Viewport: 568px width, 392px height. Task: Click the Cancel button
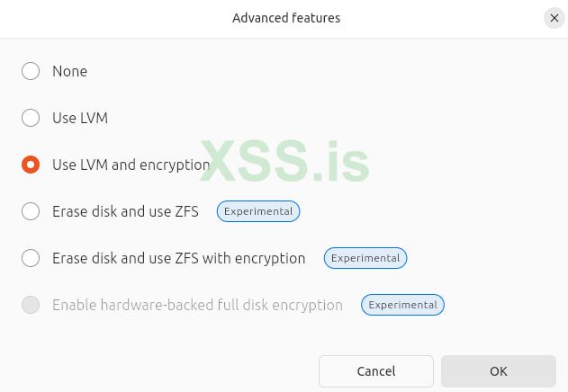(375, 371)
